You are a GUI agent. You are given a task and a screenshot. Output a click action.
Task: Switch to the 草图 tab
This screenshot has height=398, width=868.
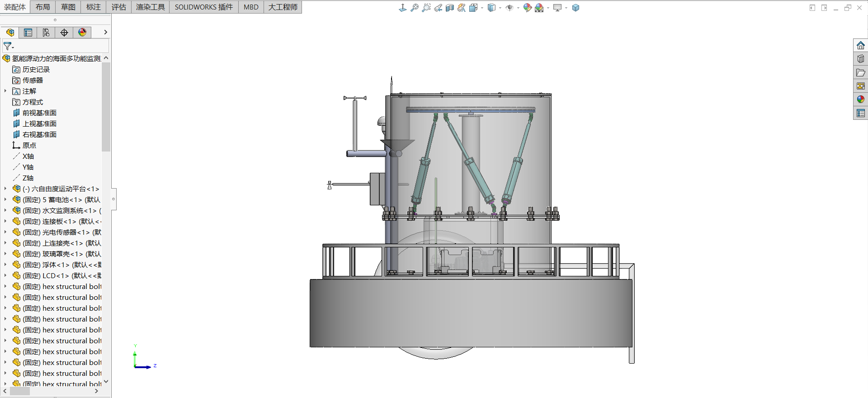tap(68, 7)
